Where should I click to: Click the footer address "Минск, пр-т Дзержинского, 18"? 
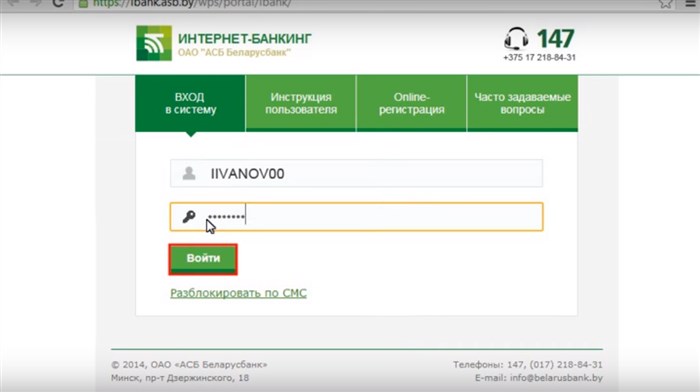pyautogui.click(x=180, y=378)
